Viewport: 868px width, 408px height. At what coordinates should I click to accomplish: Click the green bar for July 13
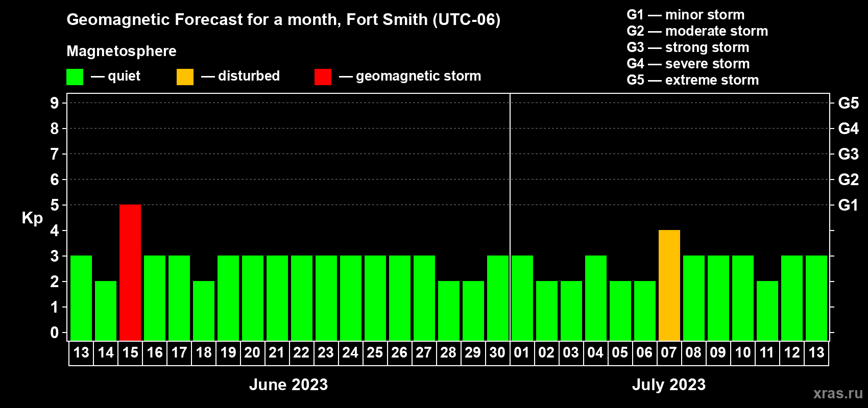[x=816, y=298]
